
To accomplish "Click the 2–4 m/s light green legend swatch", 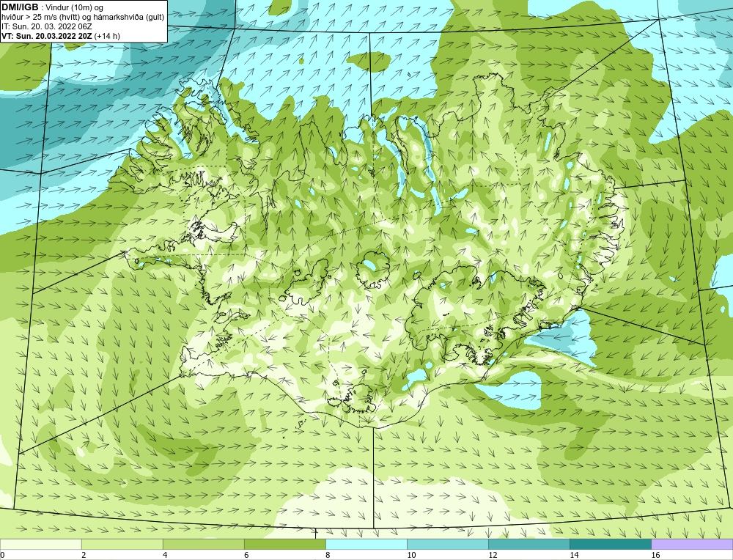I will 122,544.
